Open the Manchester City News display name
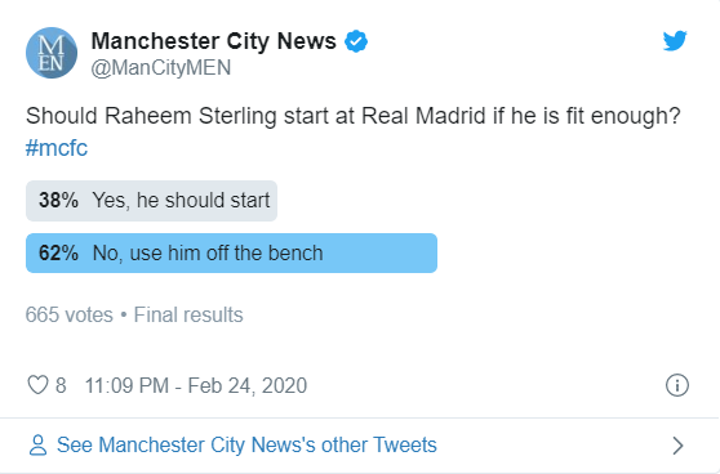This screenshot has width=720, height=474. click(x=215, y=41)
